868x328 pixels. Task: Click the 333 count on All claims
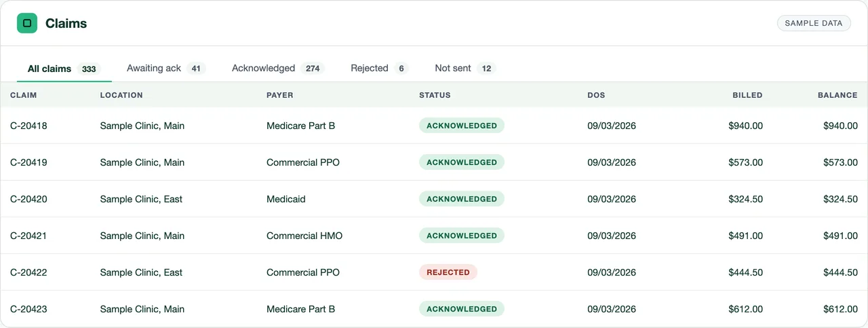pyautogui.click(x=89, y=69)
